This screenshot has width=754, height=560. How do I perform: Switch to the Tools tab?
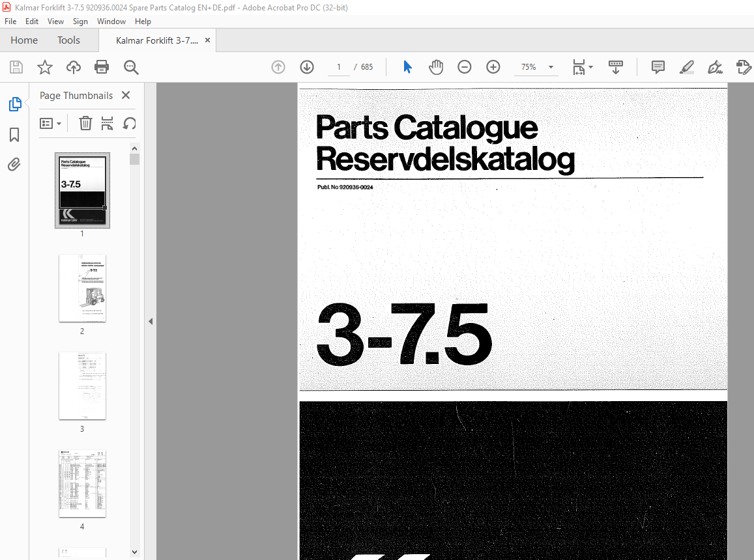[x=69, y=40]
